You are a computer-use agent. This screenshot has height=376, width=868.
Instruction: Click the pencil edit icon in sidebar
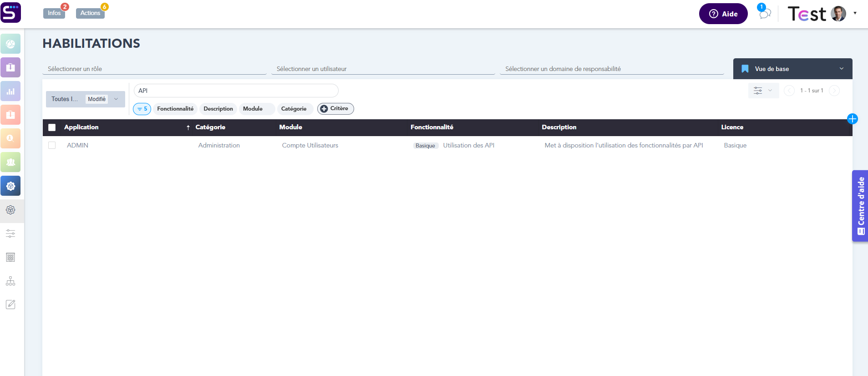[10, 305]
